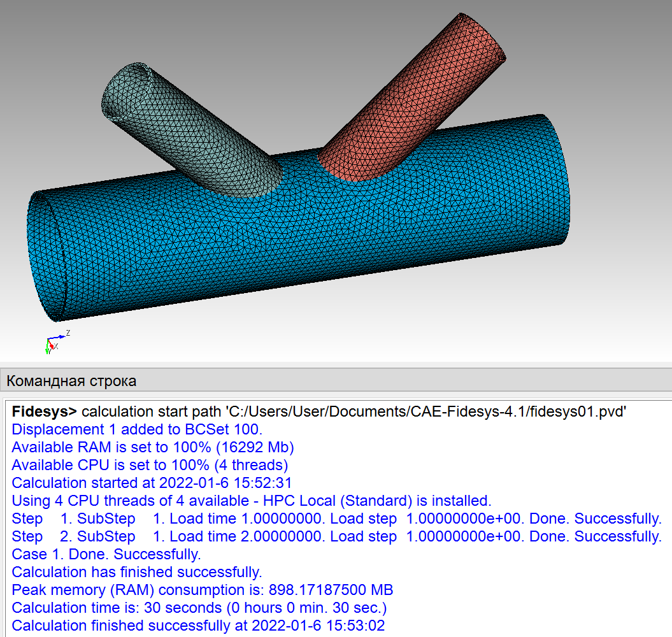Viewport: 672px width, 637px height.
Task: Click the 'Step 1. SubStep 1.' log line
Action: click(x=337, y=519)
